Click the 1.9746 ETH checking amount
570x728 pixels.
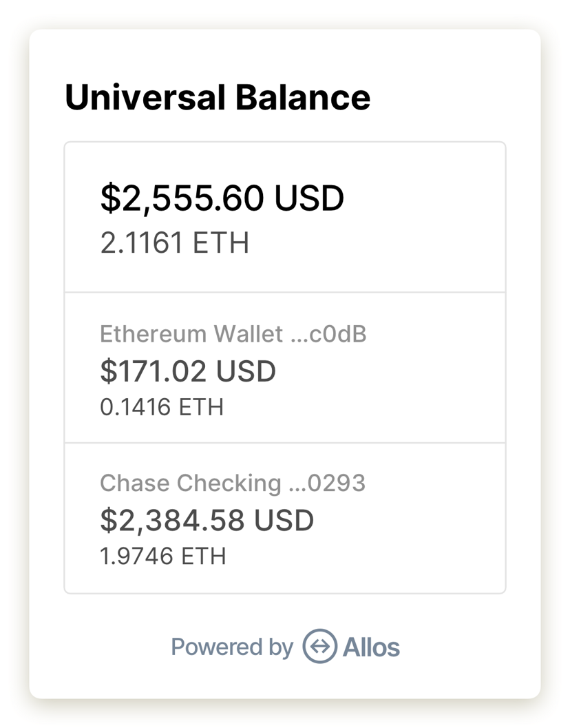(163, 557)
